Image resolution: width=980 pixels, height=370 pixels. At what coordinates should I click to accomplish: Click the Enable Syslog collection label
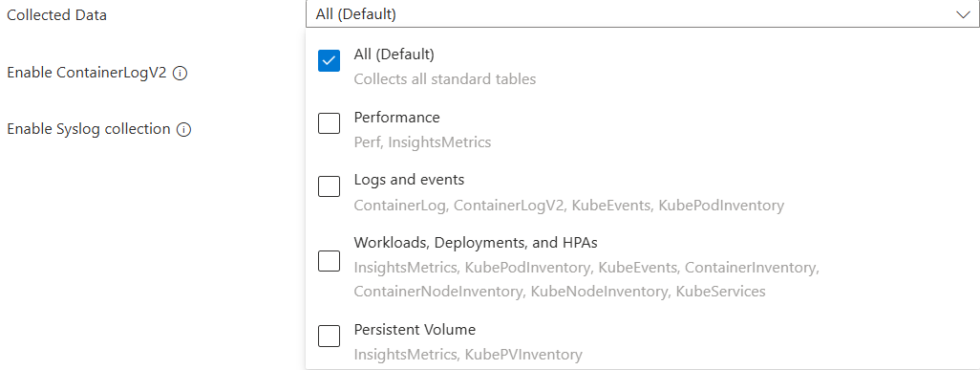click(x=89, y=129)
